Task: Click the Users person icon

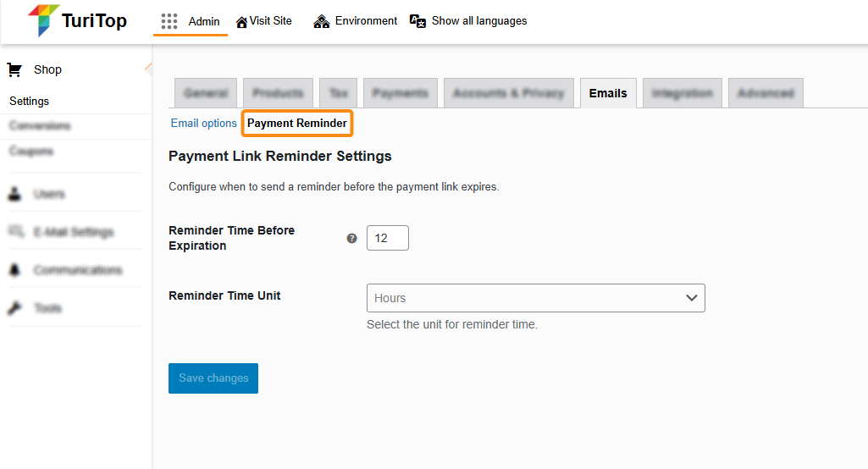Action: (14, 194)
